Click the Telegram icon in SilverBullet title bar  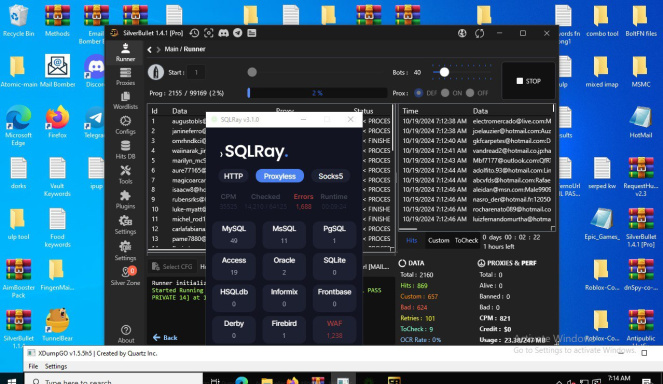pyautogui.click(x=238, y=33)
